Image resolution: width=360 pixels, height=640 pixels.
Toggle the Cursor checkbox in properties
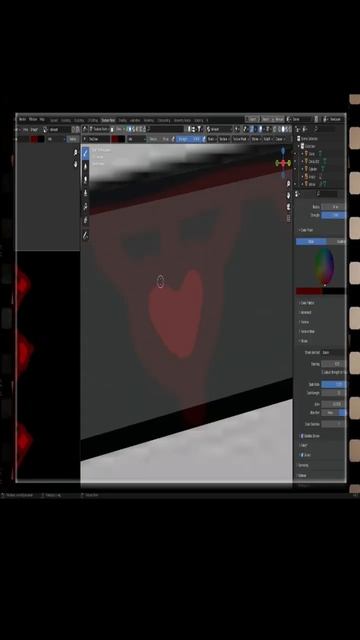(x=302, y=455)
